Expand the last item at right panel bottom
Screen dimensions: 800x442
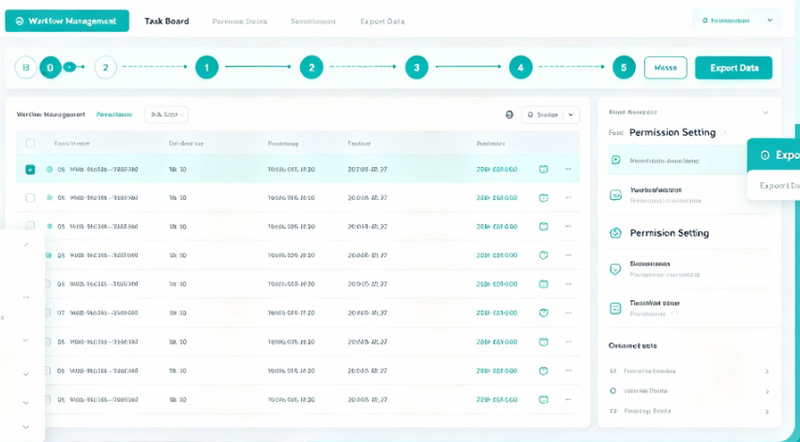tap(767, 411)
